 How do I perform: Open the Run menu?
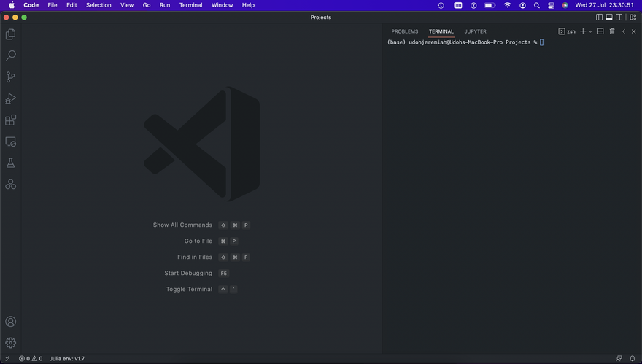pyautogui.click(x=165, y=5)
